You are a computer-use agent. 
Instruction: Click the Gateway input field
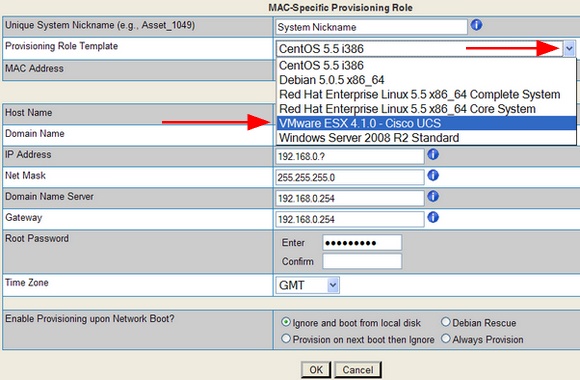tap(350, 219)
